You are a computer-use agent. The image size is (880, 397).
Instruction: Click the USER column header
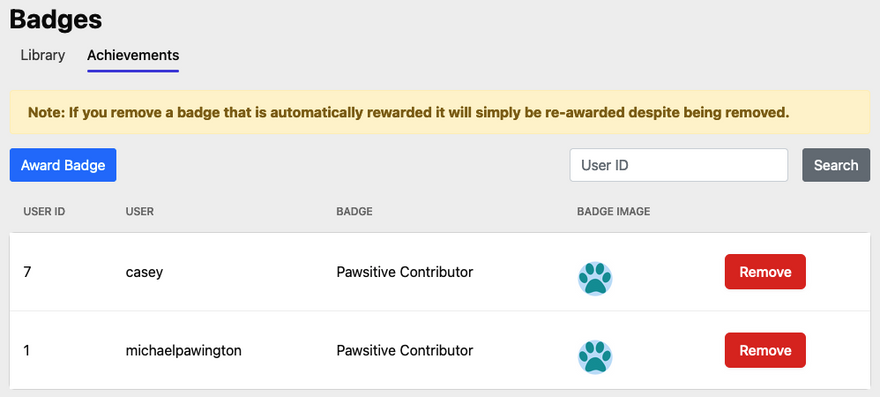(x=140, y=212)
